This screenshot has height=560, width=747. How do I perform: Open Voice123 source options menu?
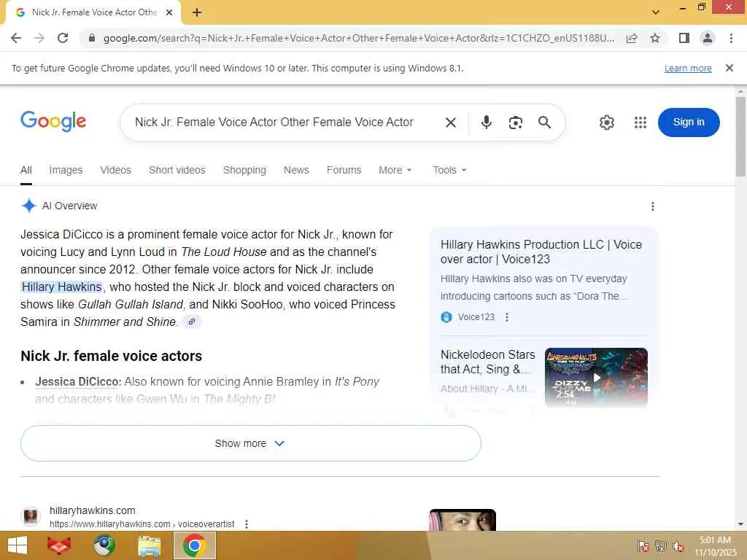507,317
